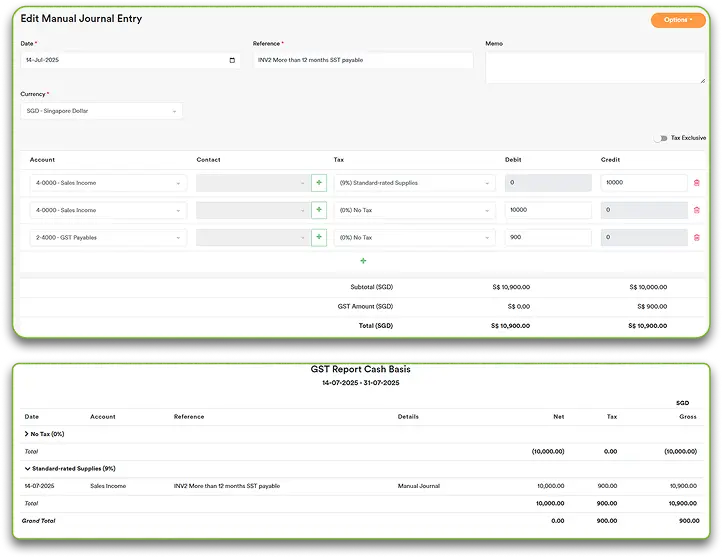Image resolution: width=723 pixels, height=558 pixels.
Task: Click the orange Options button
Action: 678,20
